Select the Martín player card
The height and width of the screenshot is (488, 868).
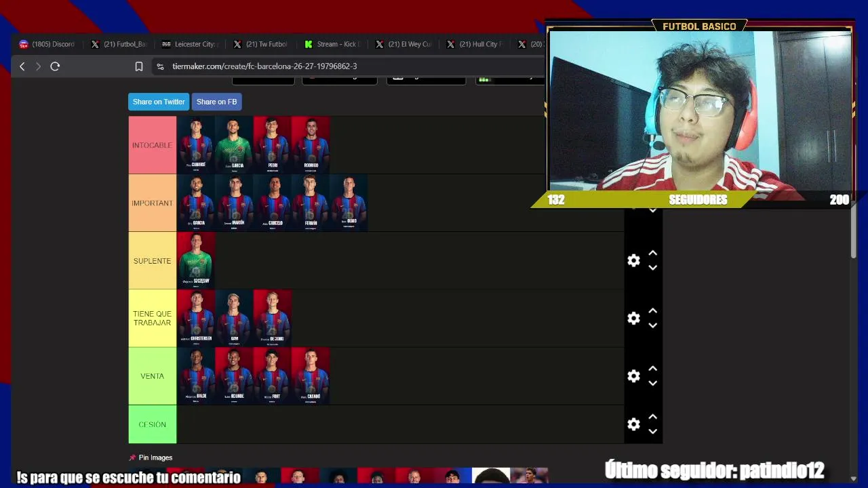click(x=234, y=203)
